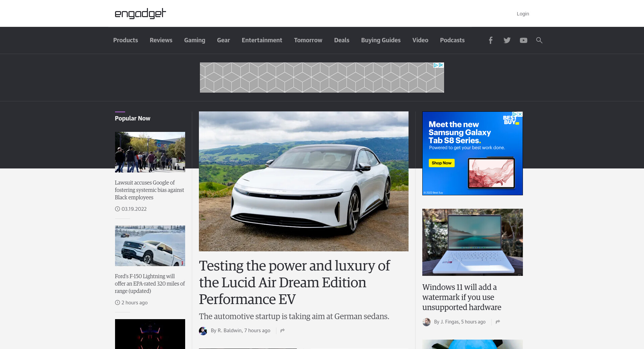Open the Deals section
The image size is (644, 349).
[342, 40]
